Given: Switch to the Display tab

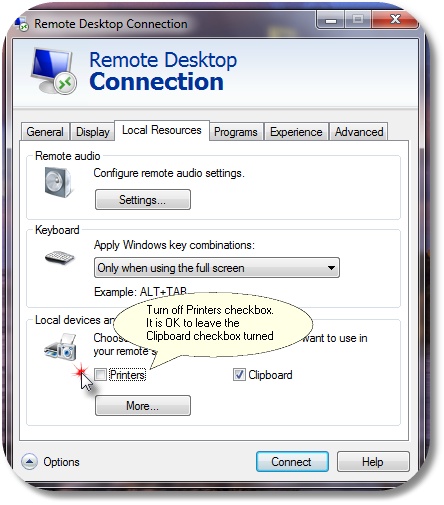Looking at the screenshot, I should 93,132.
